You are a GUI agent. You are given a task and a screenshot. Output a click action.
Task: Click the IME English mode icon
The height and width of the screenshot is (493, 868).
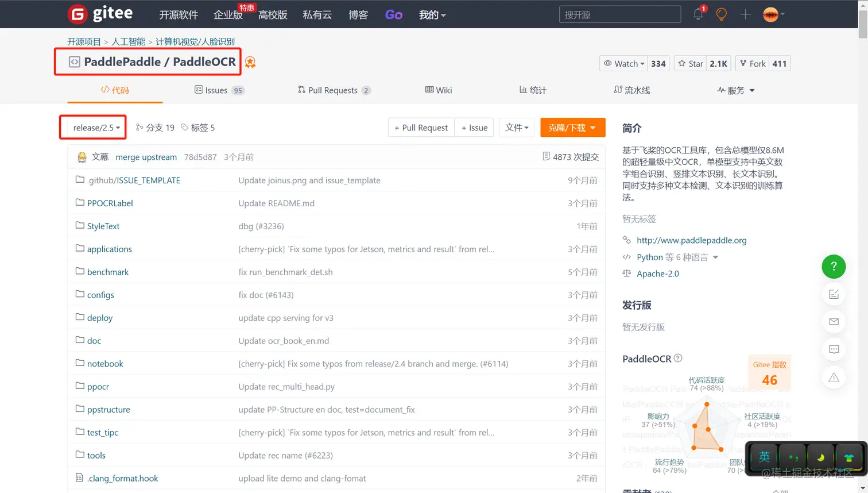click(x=764, y=457)
